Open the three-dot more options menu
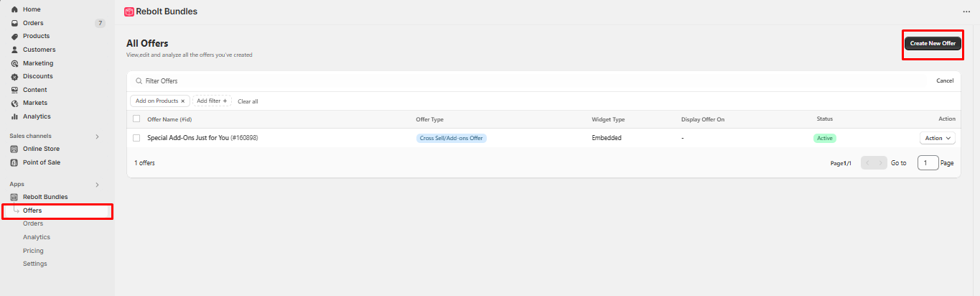 [966, 11]
